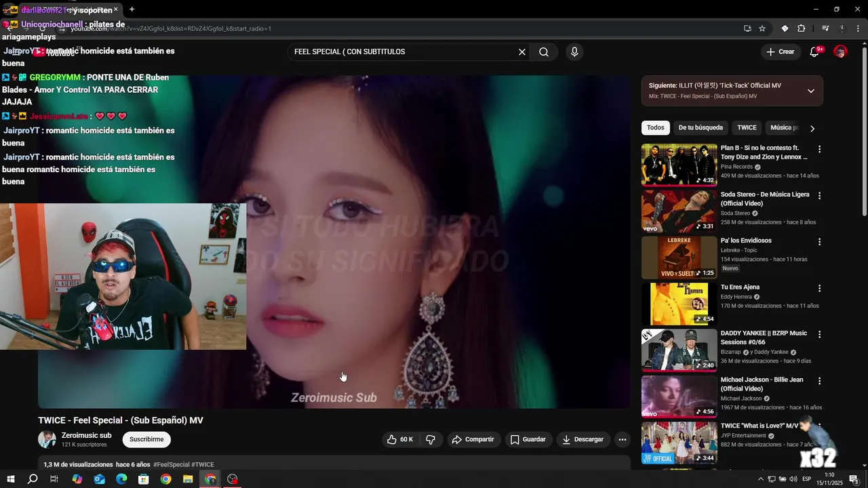Image resolution: width=868 pixels, height=488 pixels.
Task: Open Zeroimusic sub channel avatar
Action: pyautogui.click(x=47, y=439)
